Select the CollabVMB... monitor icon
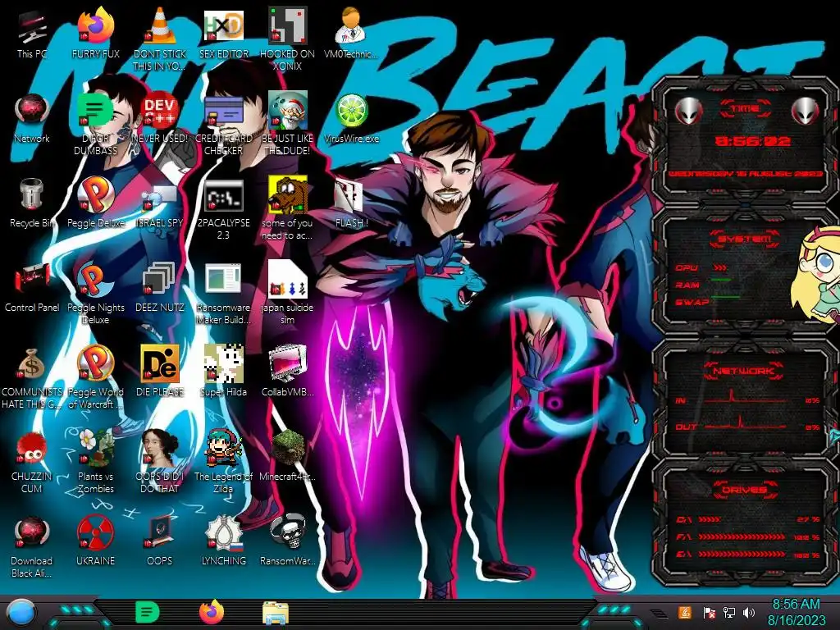Image resolution: width=840 pixels, height=630 pixels. pos(287,372)
